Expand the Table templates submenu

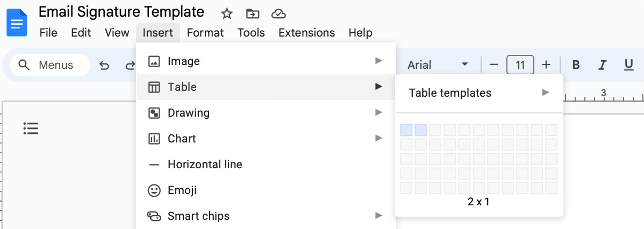[x=479, y=93]
